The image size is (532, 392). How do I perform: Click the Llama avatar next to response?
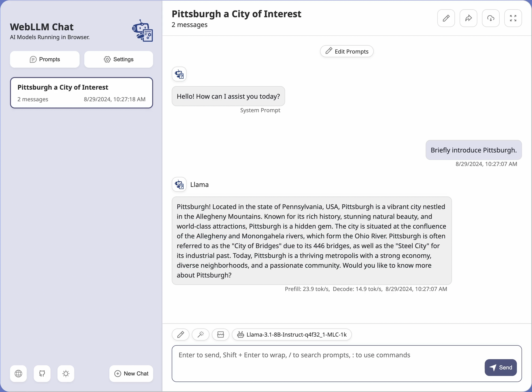click(x=179, y=184)
